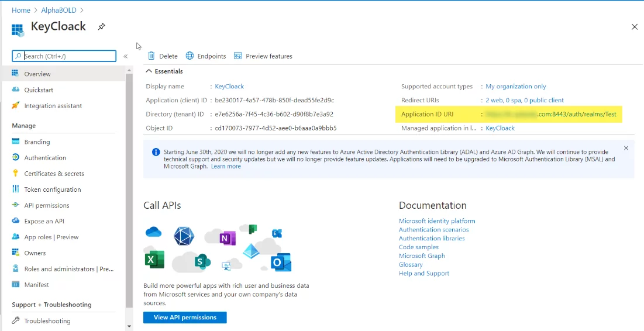Click the Owners grid icon
Viewport: 644px width, 331px height.
click(x=16, y=253)
